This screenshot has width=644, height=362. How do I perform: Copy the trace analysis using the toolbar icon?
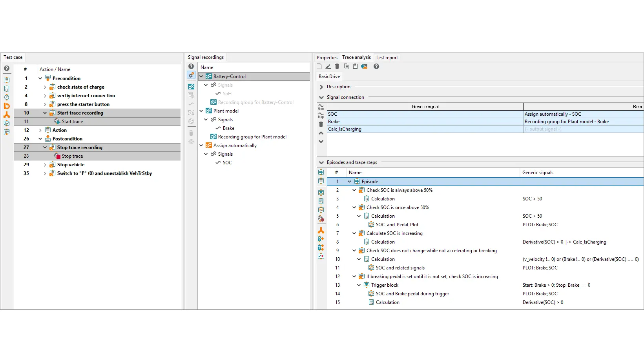click(x=346, y=67)
